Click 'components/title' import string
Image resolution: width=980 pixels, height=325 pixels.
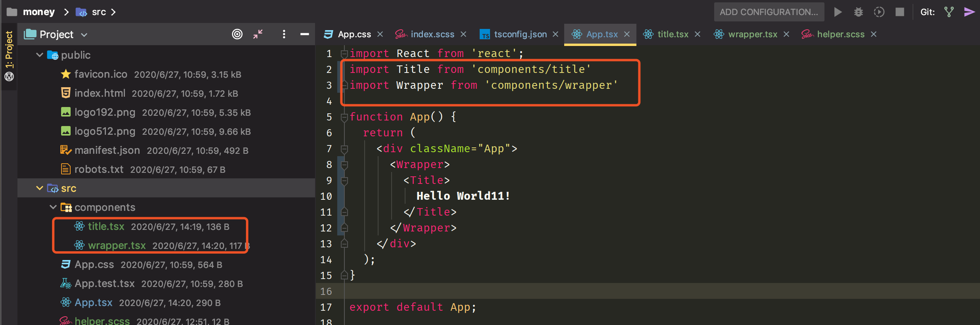(531, 69)
